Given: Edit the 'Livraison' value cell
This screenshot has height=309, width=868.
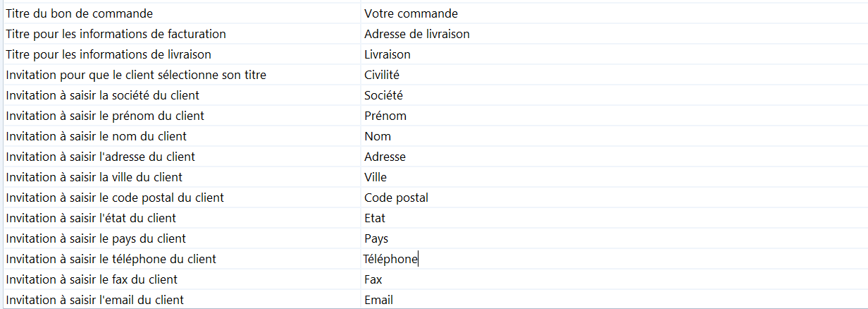Looking at the screenshot, I should click(387, 54).
